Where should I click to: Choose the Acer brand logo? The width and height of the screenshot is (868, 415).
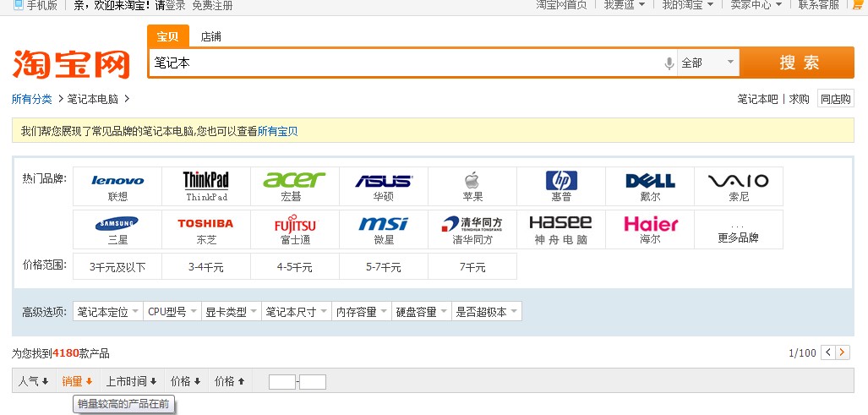click(294, 180)
